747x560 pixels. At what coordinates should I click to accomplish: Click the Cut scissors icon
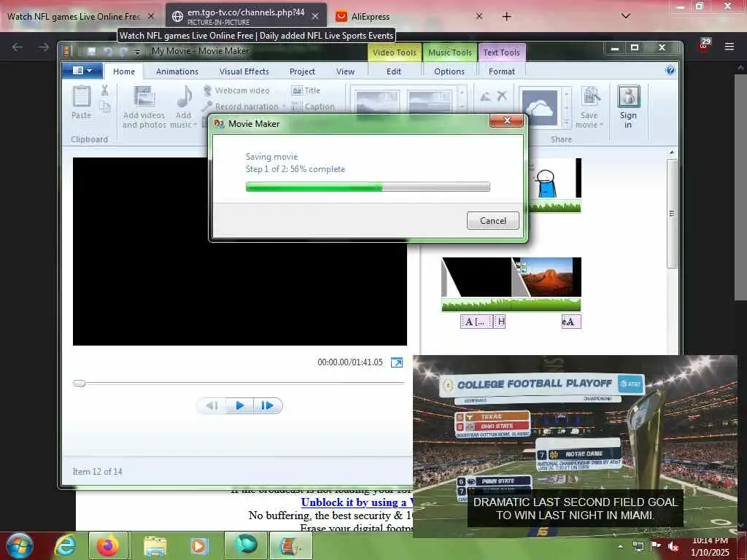pos(104,90)
